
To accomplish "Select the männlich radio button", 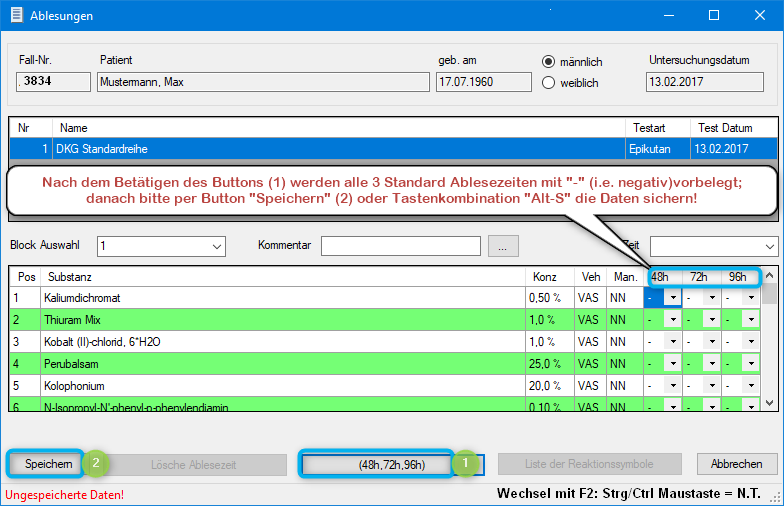I will tap(548, 61).
